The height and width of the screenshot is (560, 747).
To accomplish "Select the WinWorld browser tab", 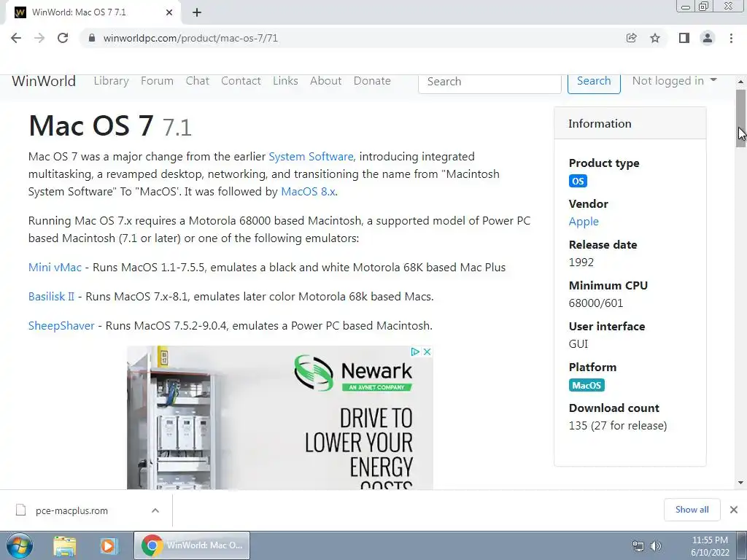I will click(93, 13).
